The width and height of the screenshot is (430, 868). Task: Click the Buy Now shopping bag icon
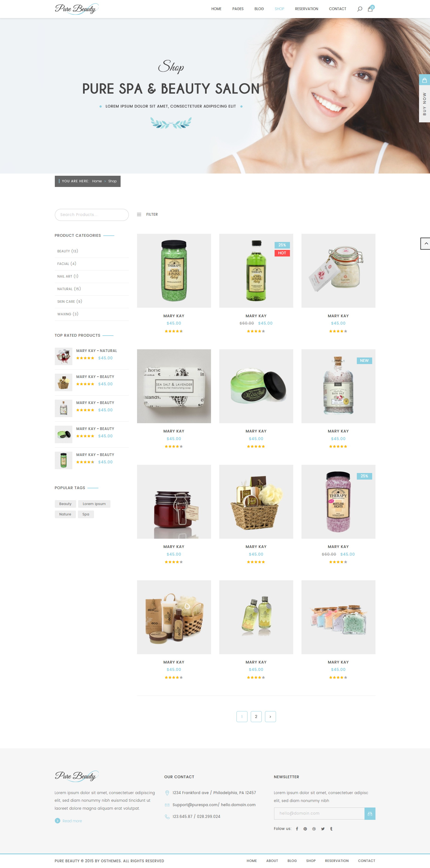pyautogui.click(x=424, y=80)
